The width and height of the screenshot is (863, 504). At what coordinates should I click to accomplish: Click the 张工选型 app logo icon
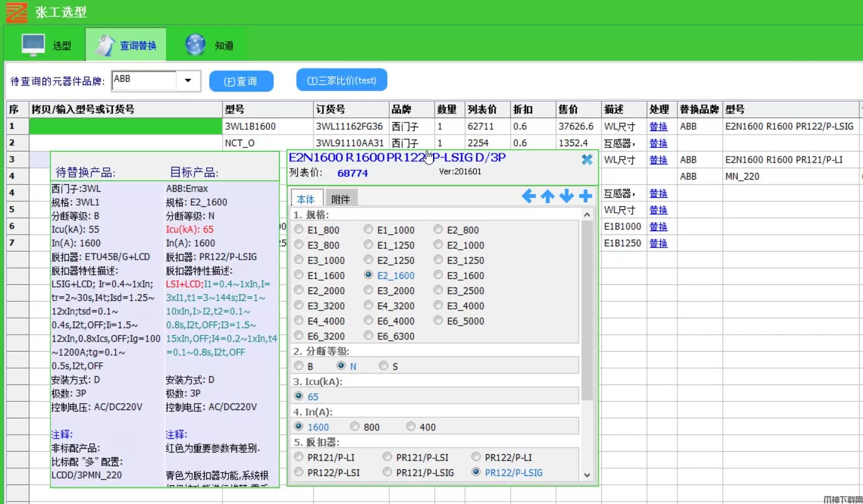coord(16,12)
